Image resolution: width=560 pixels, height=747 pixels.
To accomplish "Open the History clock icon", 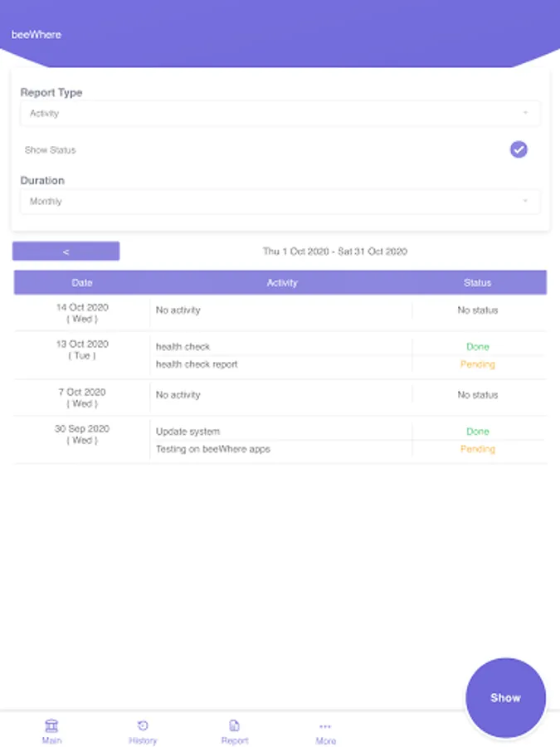I will (143, 725).
